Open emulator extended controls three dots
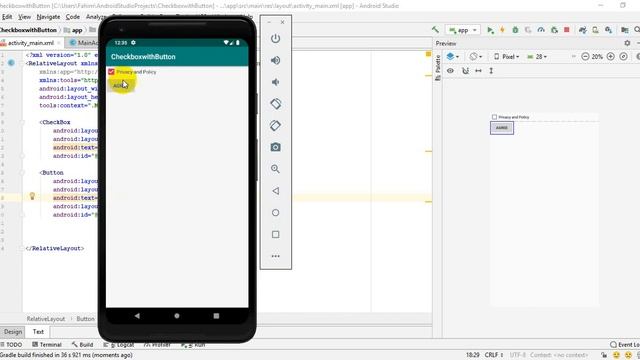The width and height of the screenshot is (640, 360). tap(276, 256)
